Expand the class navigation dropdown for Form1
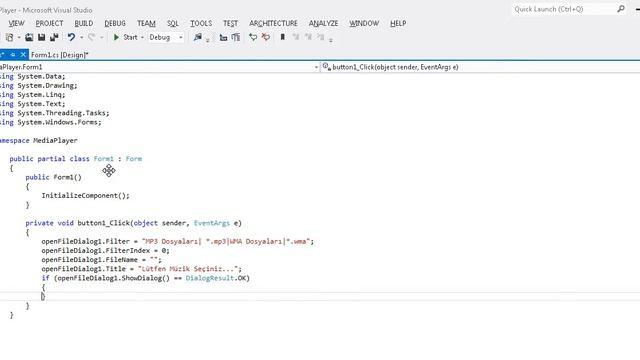640x360 pixels. [316, 67]
